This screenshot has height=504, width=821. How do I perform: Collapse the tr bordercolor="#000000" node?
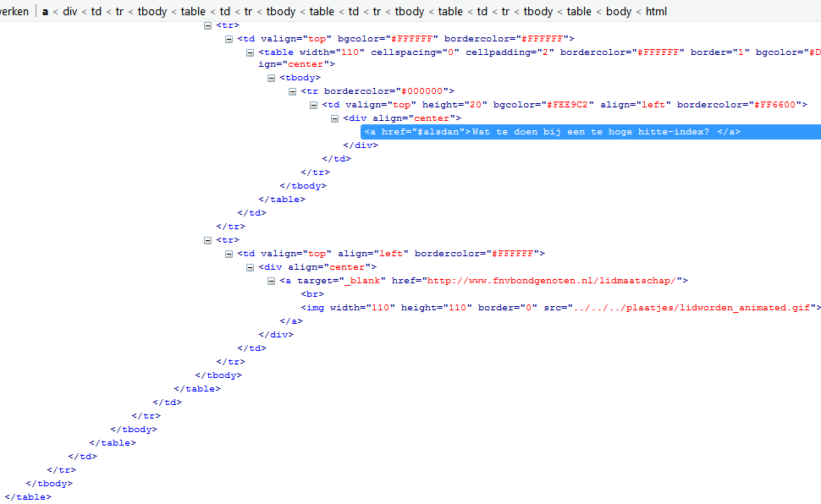coord(292,91)
